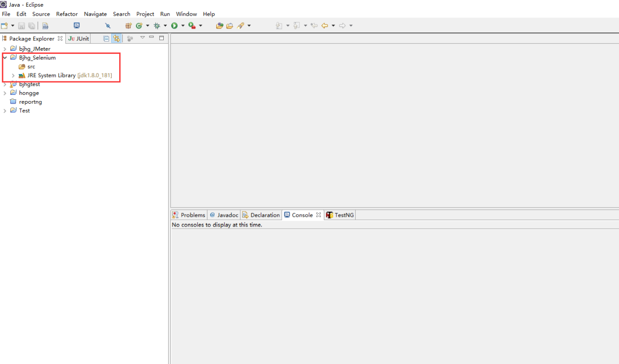Expand the Test project

click(5, 111)
